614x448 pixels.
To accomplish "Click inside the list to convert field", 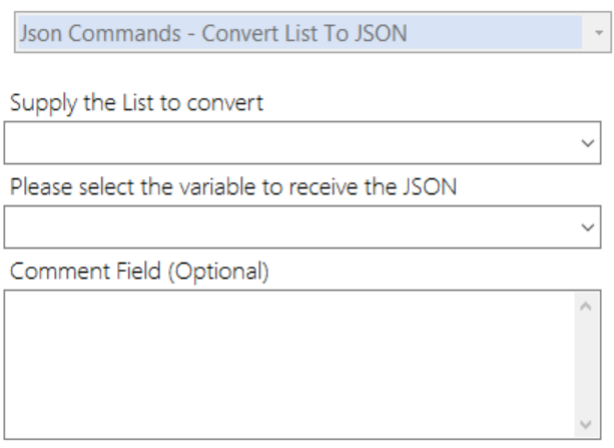I will pos(290,143).
